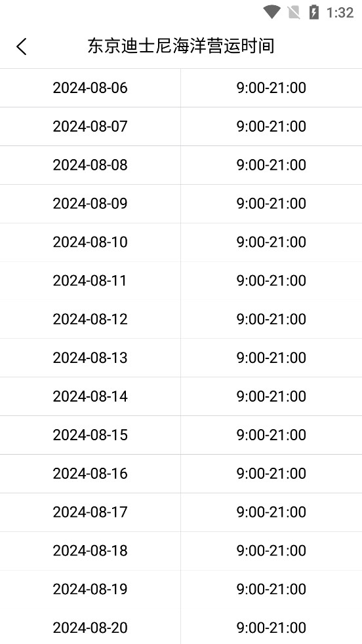Choose the 2024-08-16 date cell
The image size is (362, 644).
(90, 474)
